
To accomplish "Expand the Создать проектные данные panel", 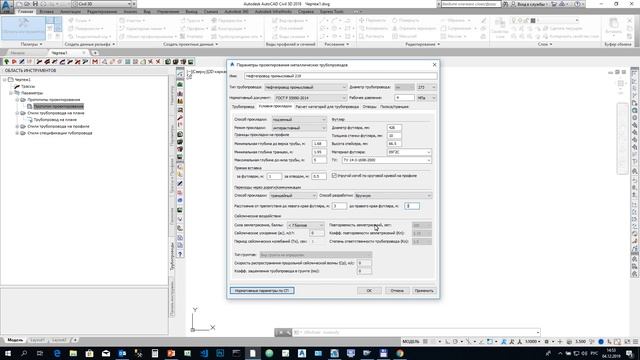I will [190, 44].
